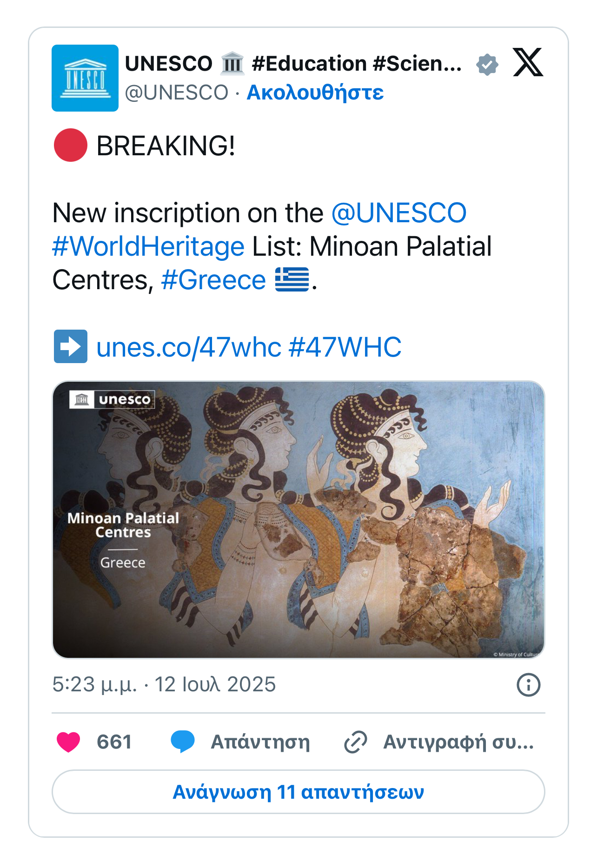This screenshot has height=868, width=597.
Task: Click the Αντιγραφή συ... copy link label
Action: pos(458,742)
